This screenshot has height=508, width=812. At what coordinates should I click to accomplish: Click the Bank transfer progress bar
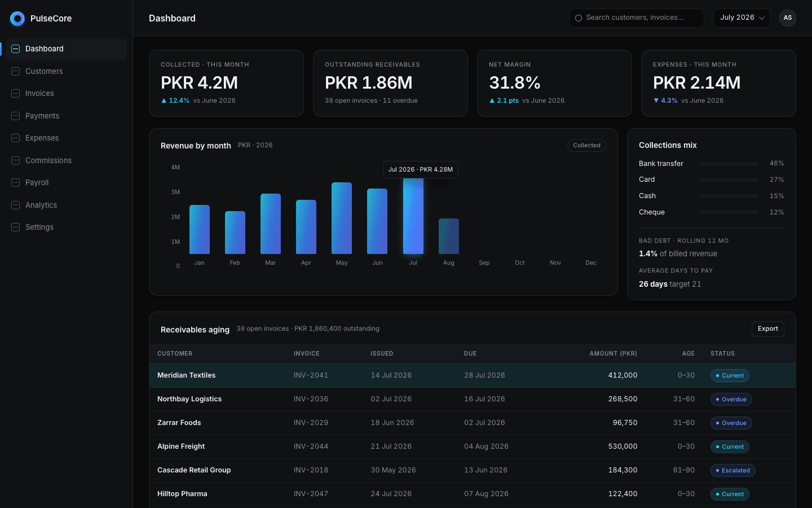click(729, 164)
